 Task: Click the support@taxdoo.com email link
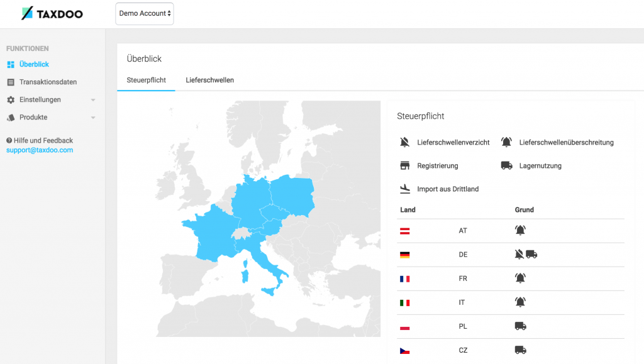(x=40, y=150)
